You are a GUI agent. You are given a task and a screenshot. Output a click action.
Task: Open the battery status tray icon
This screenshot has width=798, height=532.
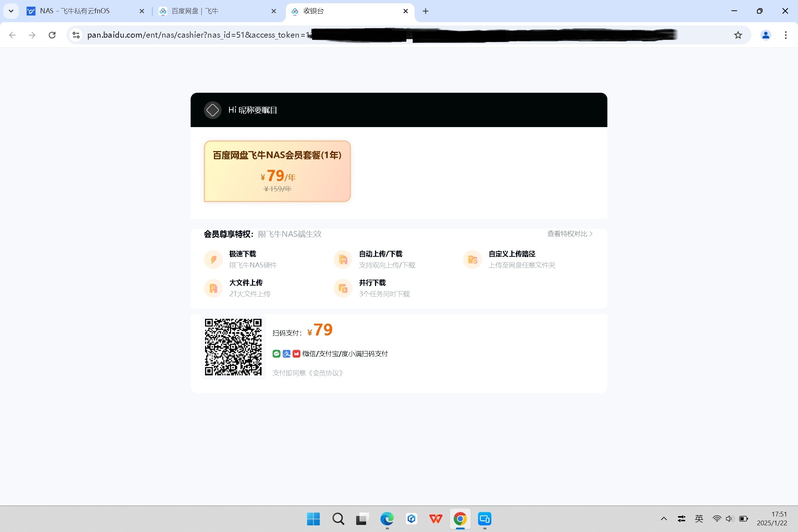pyautogui.click(x=743, y=519)
